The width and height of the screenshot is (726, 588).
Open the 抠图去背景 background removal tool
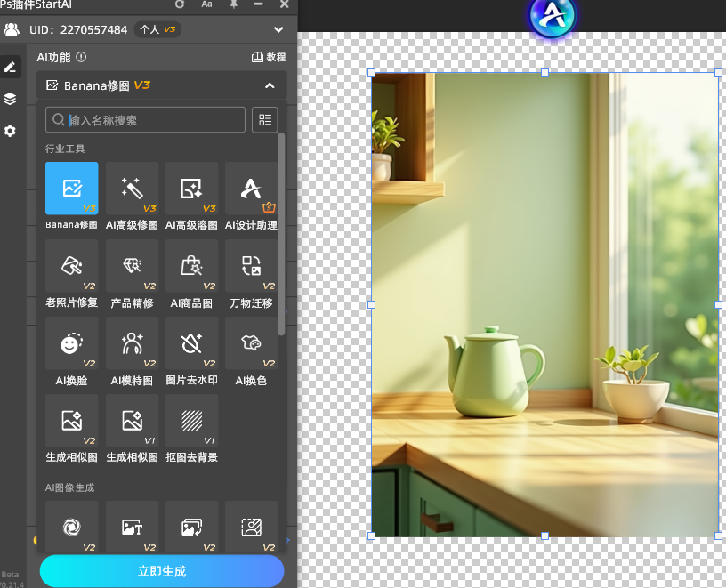click(x=192, y=421)
